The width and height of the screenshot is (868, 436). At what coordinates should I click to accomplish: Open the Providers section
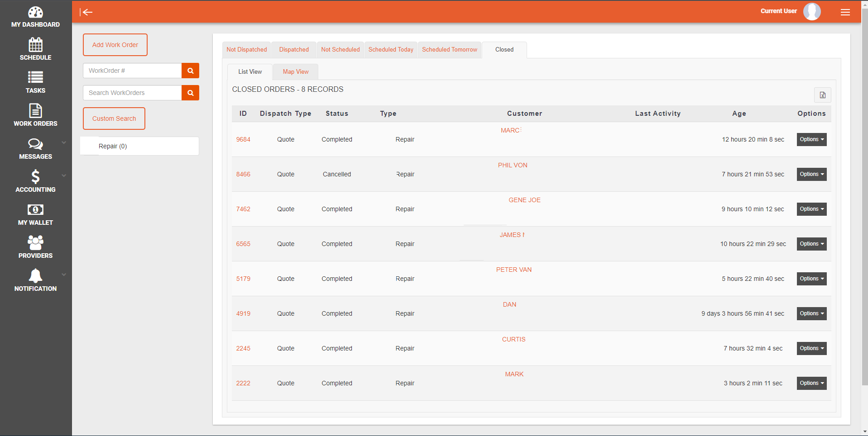pyautogui.click(x=35, y=247)
